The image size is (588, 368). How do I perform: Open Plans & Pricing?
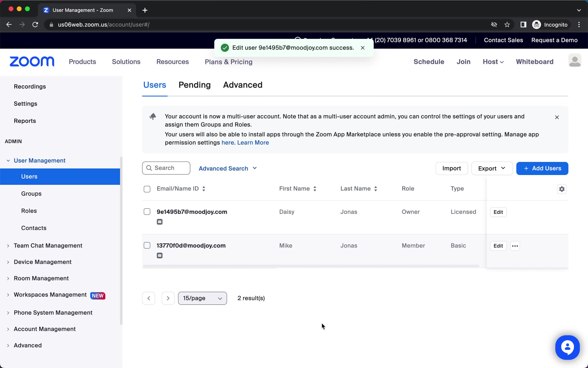coord(229,62)
